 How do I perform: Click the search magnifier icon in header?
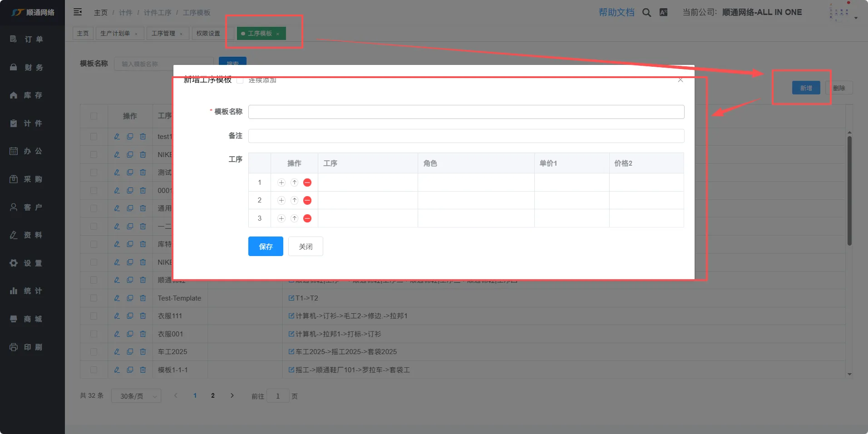(646, 13)
